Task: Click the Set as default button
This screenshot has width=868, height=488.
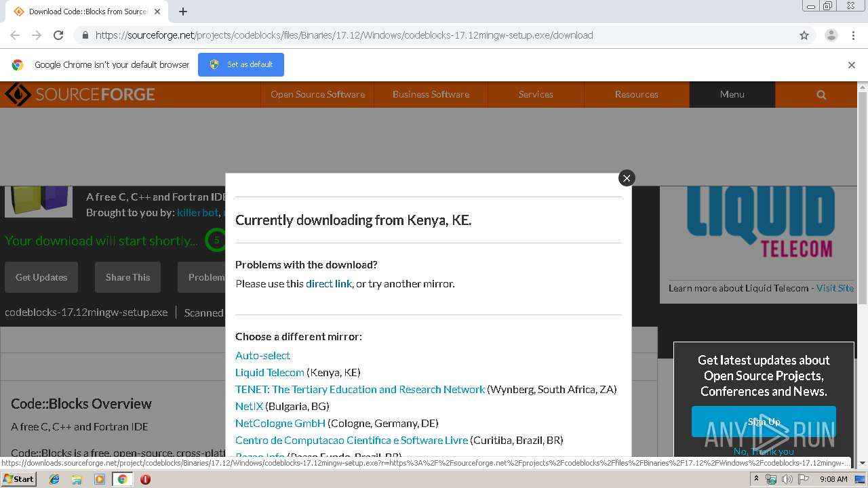Action: coord(241,64)
